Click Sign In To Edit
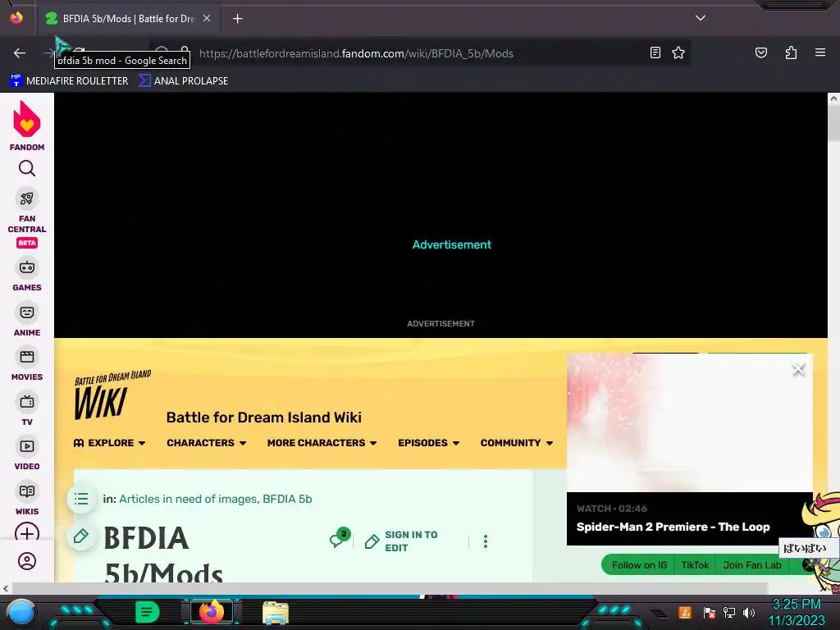This screenshot has width=840, height=630. click(402, 541)
